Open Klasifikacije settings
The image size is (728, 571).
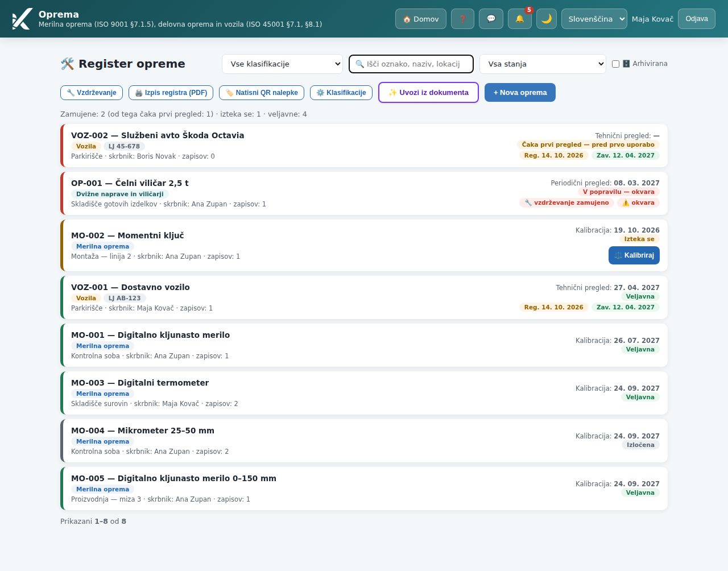point(341,93)
